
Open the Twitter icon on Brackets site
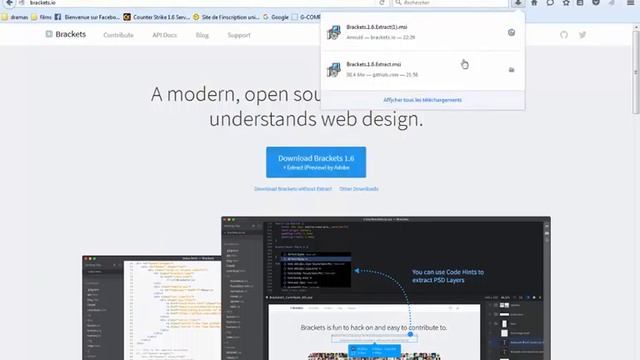582,35
